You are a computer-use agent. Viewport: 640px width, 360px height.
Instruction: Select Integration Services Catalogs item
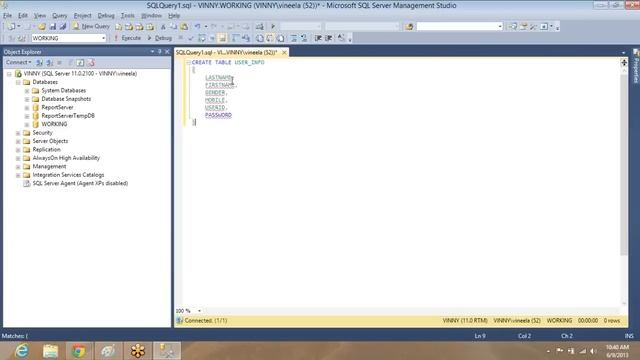[x=68, y=175]
